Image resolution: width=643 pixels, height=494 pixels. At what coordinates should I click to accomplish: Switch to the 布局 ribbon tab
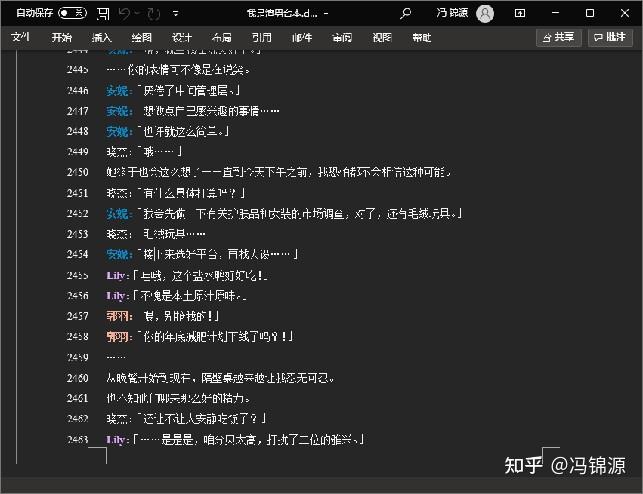(222, 38)
